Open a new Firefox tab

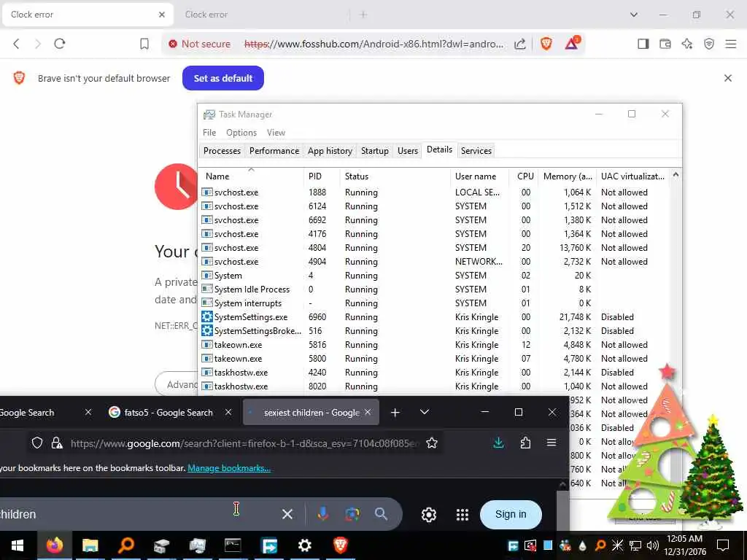coord(395,413)
